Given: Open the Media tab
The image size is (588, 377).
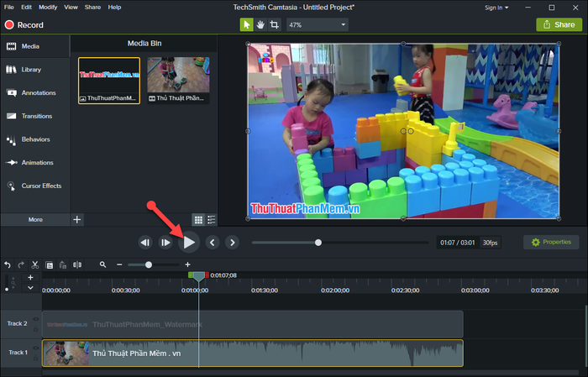Looking at the screenshot, I should click(35, 46).
